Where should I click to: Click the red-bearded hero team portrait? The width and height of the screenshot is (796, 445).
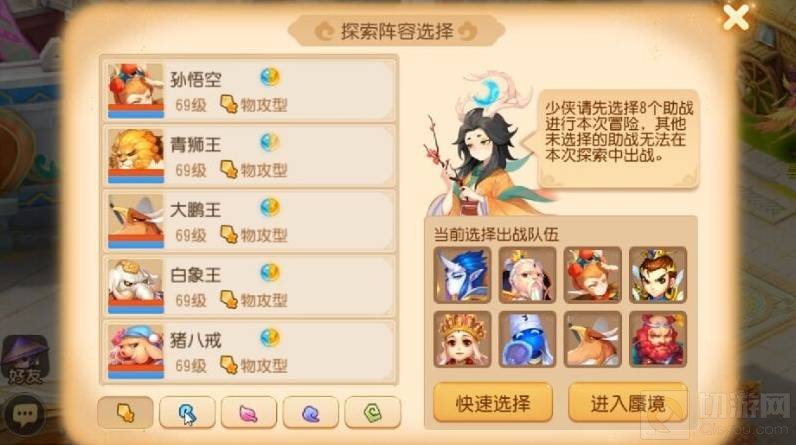click(658, 339)
